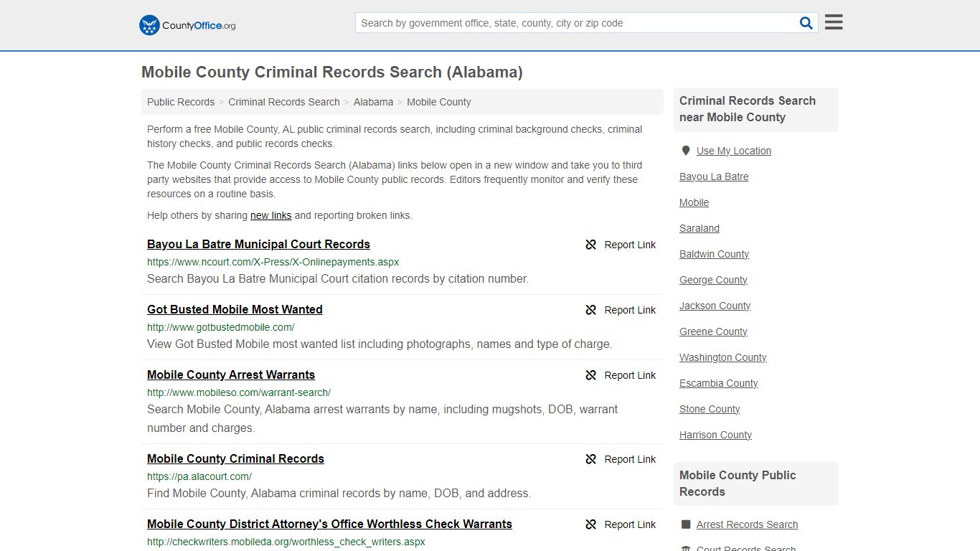Click broken-link icon for Mobile County Arrest Warrants

pos(591,375)
